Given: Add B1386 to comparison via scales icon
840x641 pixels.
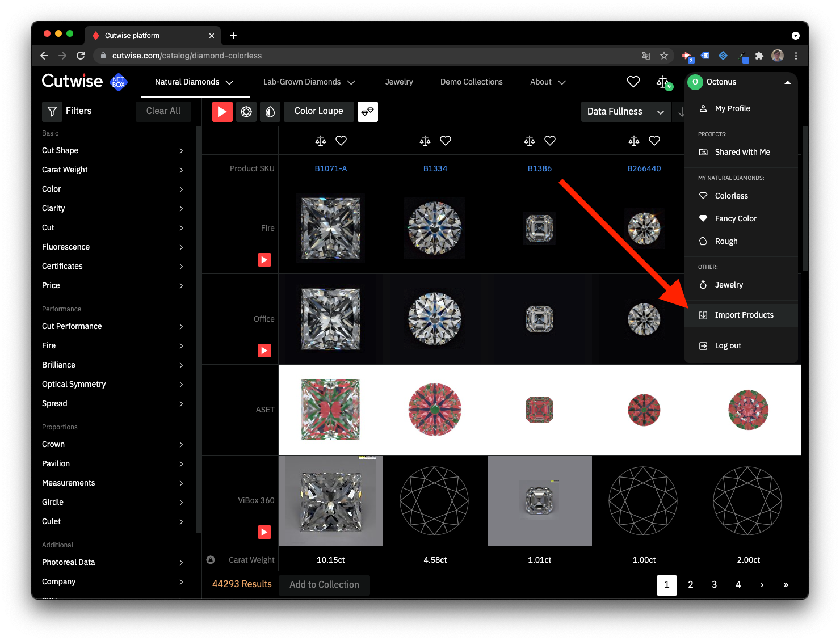Looking at the screenshot, I should click(x=530, y=141).
